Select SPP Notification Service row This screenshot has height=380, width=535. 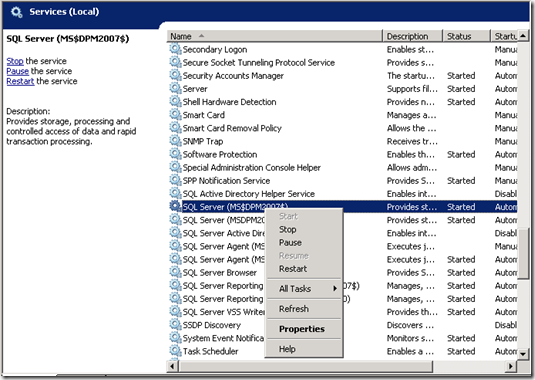343,180
